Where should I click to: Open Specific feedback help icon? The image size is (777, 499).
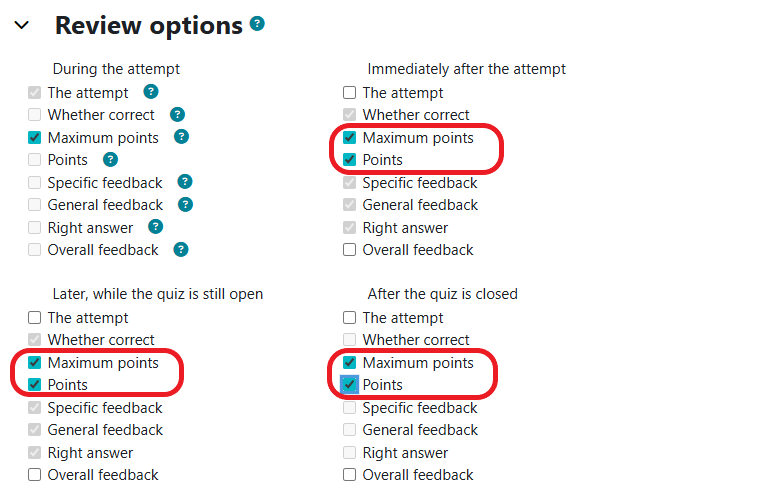coord(185,182)
